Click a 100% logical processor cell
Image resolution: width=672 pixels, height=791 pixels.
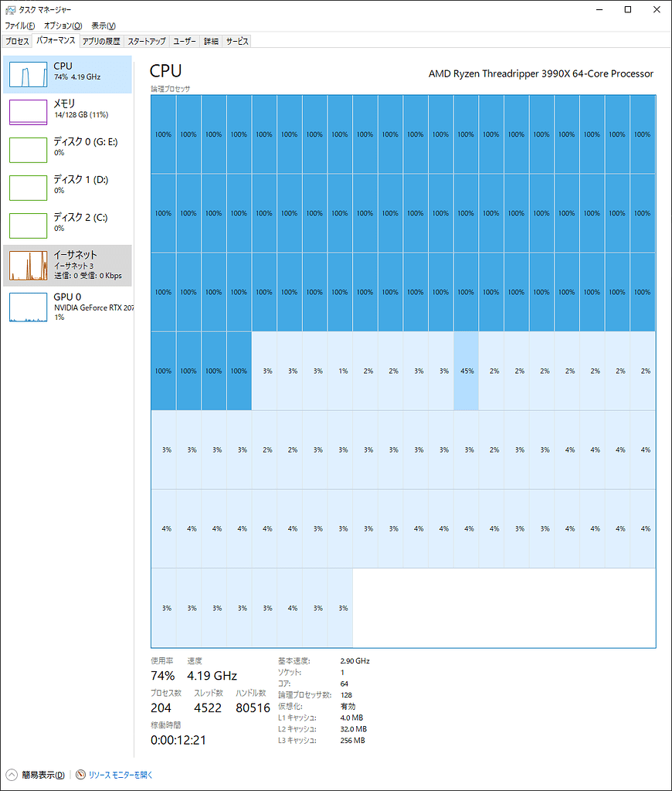tap(161, 134)
